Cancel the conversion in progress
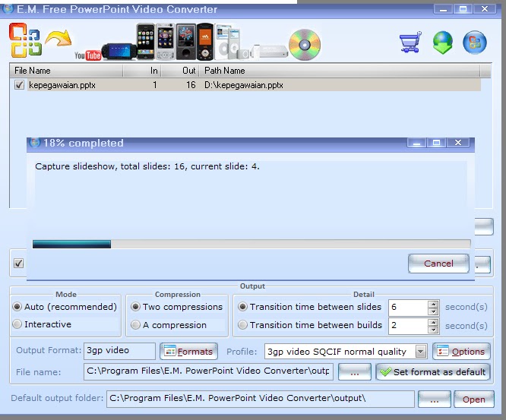The height and width of the screenshot is (420, 506). pos(438,264)
